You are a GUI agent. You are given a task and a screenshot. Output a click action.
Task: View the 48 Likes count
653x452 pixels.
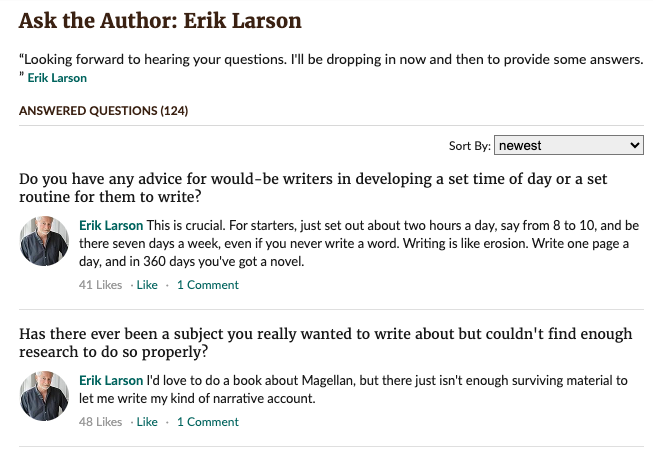click(x=100, y=422)
